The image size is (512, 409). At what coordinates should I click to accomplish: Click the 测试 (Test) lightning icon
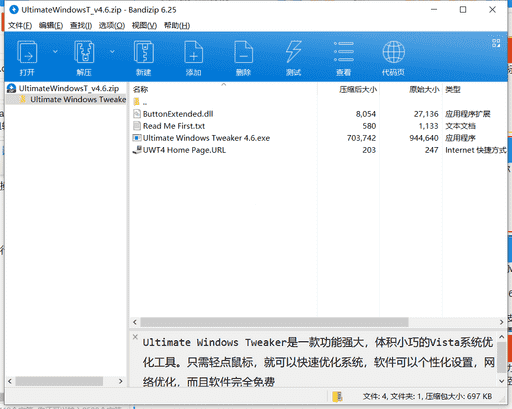pos(294,52)
